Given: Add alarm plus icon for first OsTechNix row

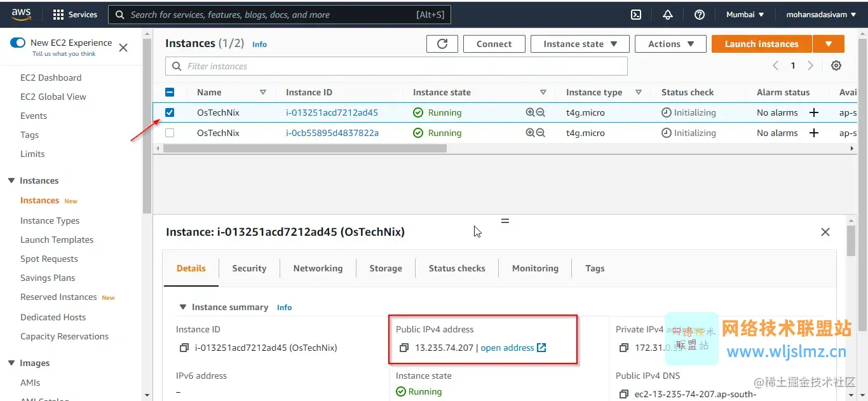Looking at the screenshot, I should pos(814,112).
